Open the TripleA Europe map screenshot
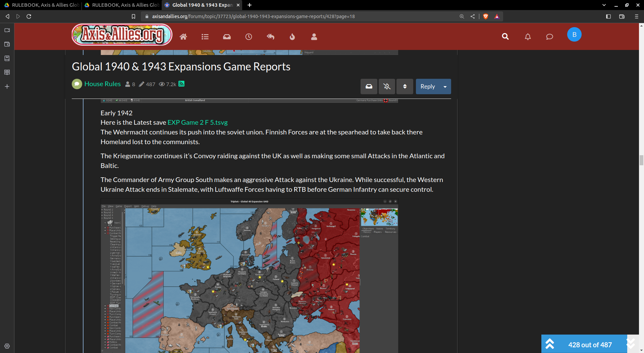 [x=249, y=276]
